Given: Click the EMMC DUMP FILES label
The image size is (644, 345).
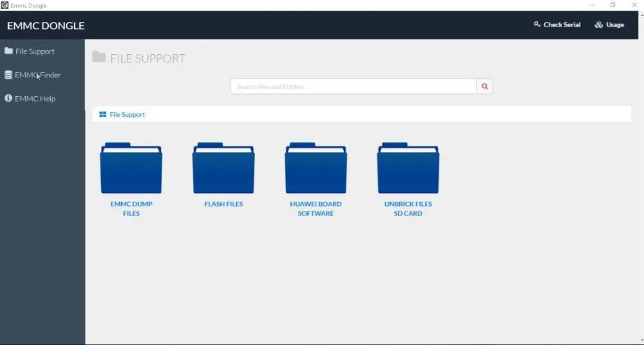Looking at the screenshot, I should (x=131, y=208).
